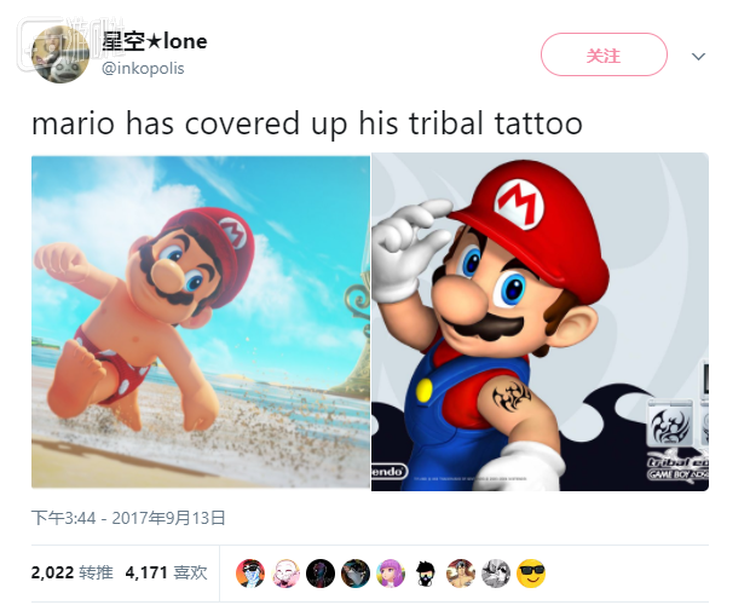Image resolution: width=750 pixels, height=605 pixels.
Task: View the 2,022 转推 retweets list
Action: [72, 572]
